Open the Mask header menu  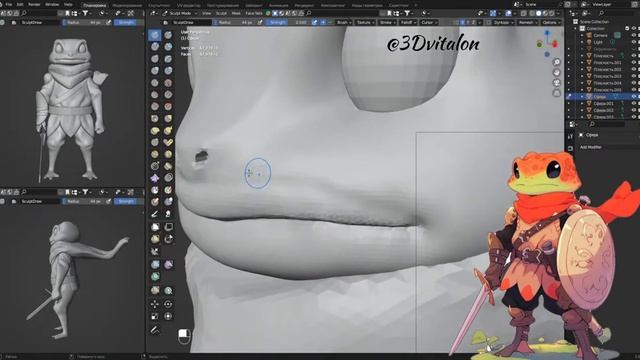236,13
